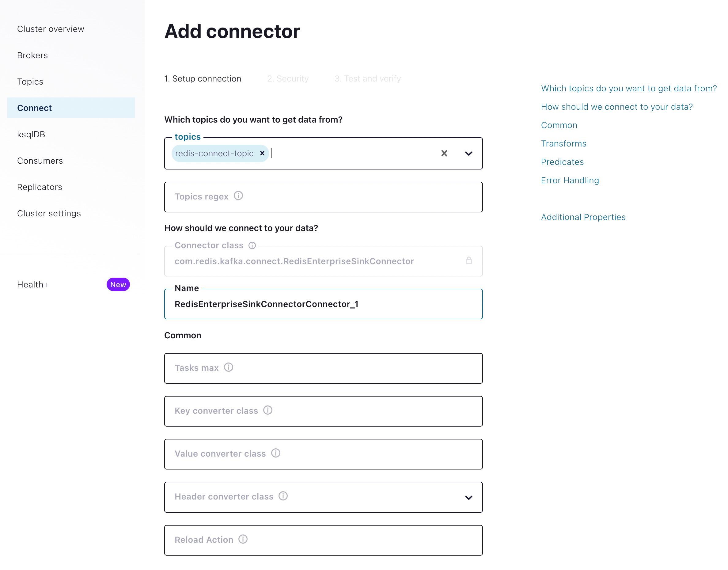728x570 pixels.
Task: Switch to the Security step
Action: click(288, 79)
